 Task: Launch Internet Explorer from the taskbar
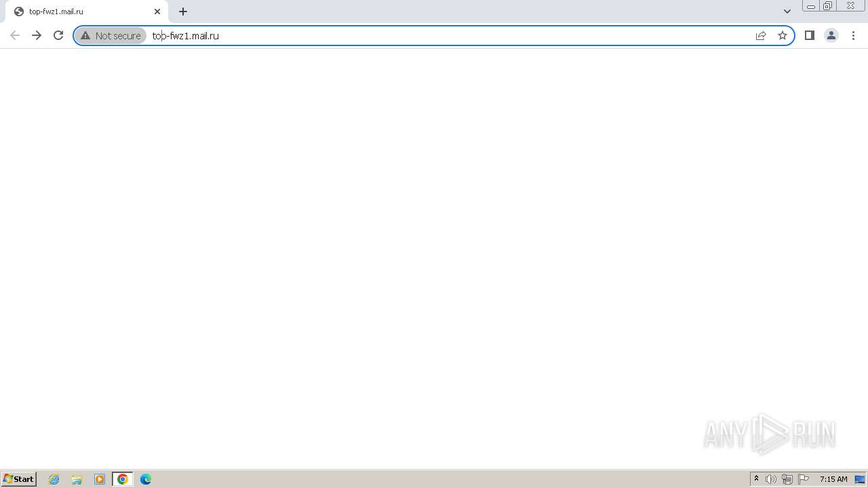tap(54, 479)
